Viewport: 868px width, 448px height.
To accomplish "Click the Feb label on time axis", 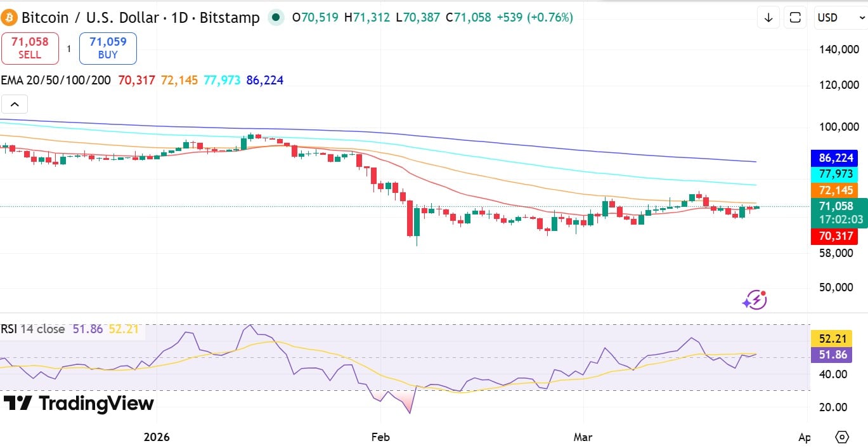I will point(380,437).
